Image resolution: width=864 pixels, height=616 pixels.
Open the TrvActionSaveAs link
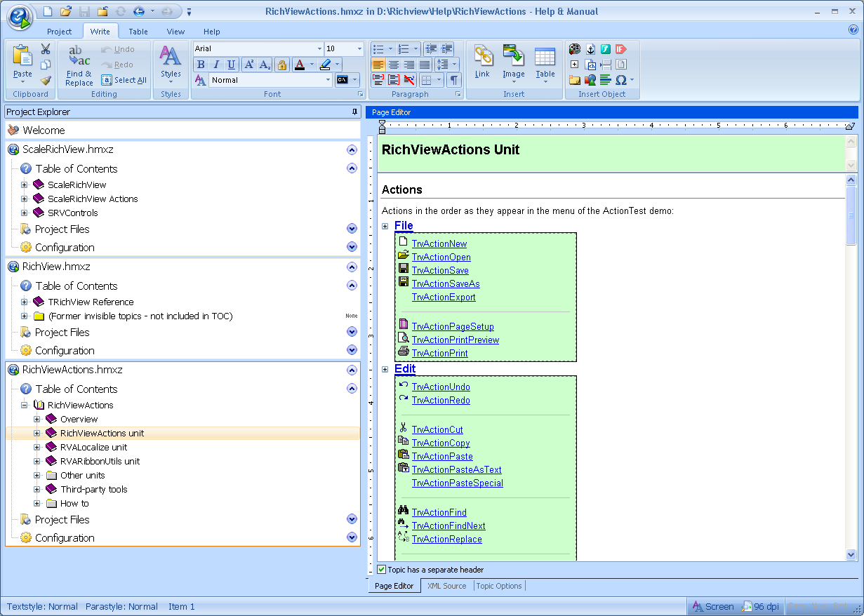(446, 283)
